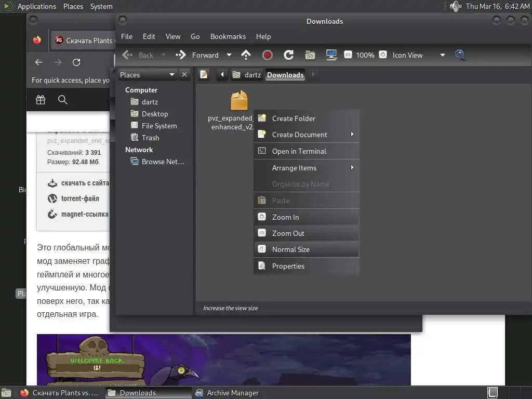The image size is (532, 399).
Task: Choose Normal Size from context menu
Action: click(x=307, y=249)
